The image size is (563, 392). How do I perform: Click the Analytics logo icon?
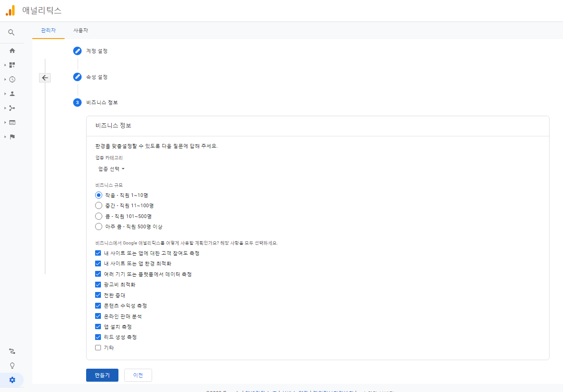(x=10, y=10)
